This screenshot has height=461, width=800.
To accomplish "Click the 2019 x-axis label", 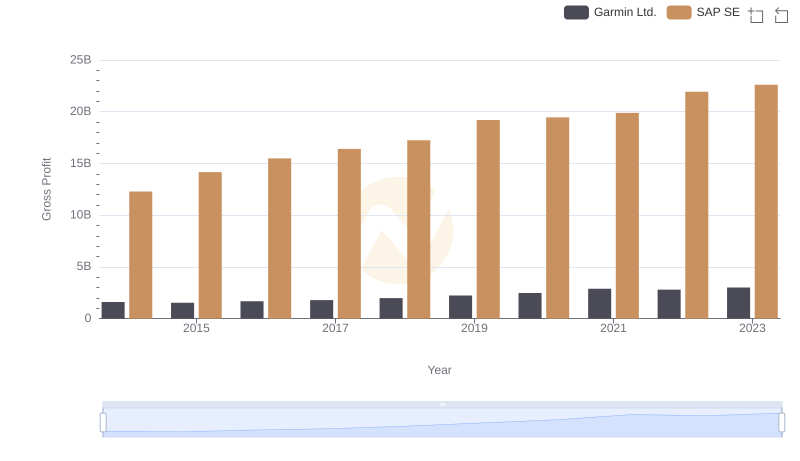I will (x=474, y=328).
